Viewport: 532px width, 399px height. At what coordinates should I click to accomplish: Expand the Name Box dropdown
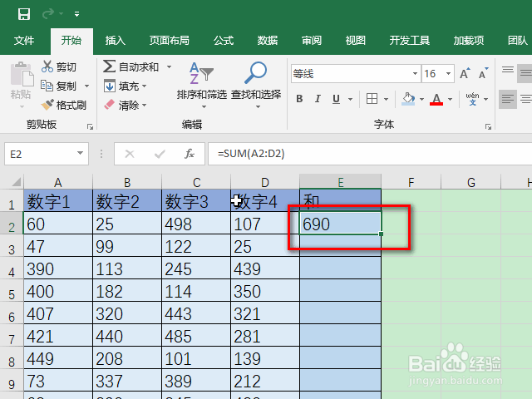pyautogui.click(x=80, y=153)
